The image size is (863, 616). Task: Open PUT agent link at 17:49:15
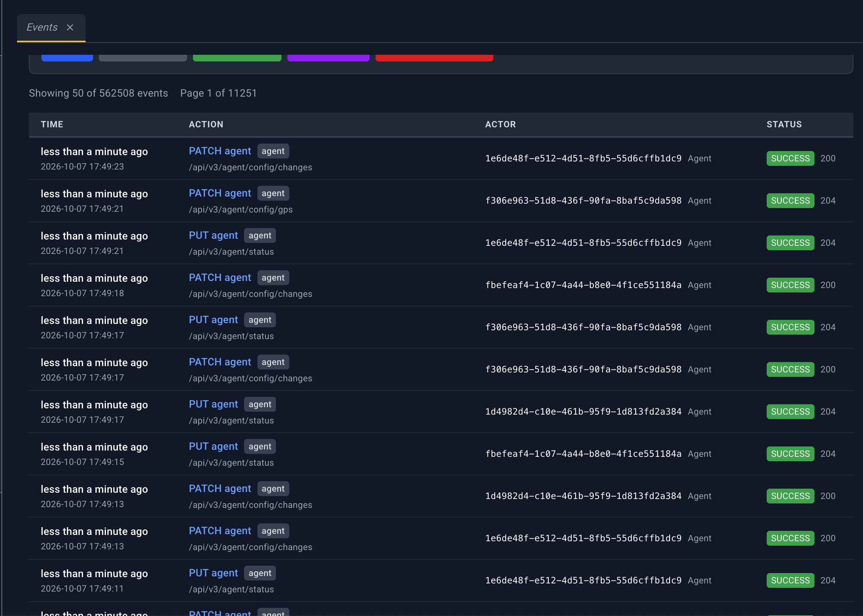(213, 446)
